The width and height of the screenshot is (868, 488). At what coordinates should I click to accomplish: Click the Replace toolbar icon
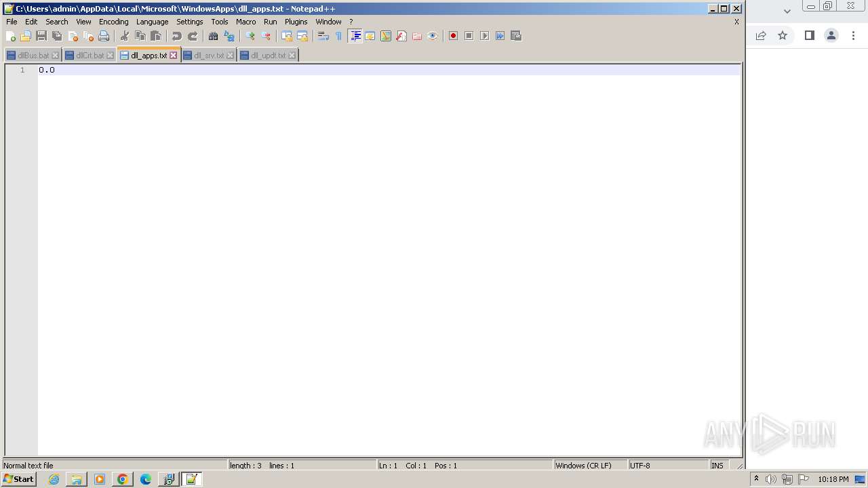click(x=229, y=36)
